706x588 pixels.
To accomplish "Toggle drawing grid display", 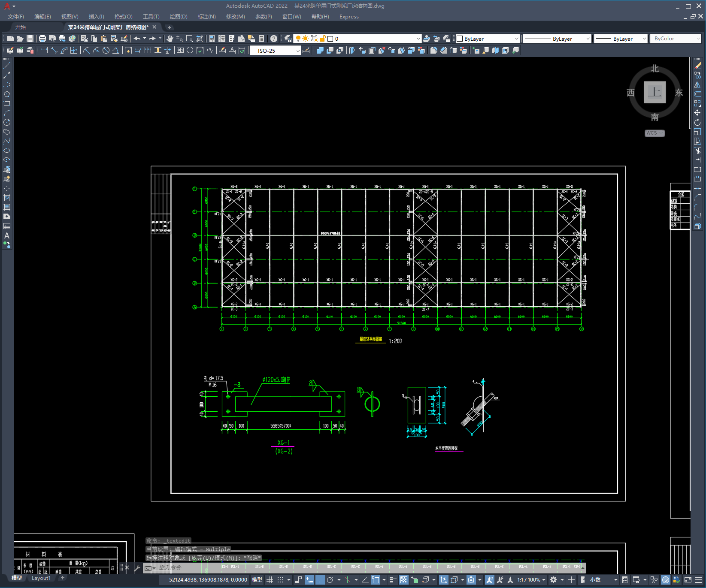I will pos(270,580).
